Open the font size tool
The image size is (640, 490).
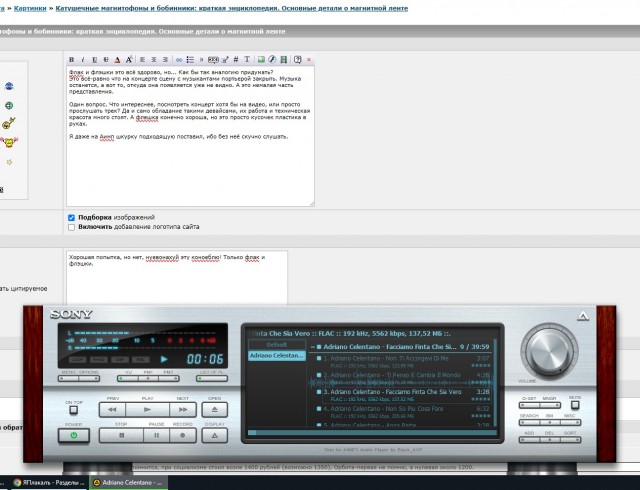129,60
